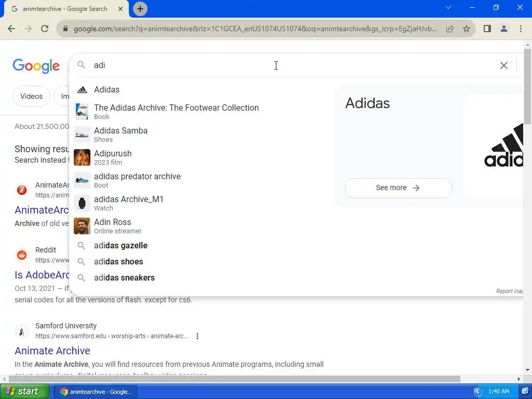Viewport: 532px width, 399px height.
Task: Open the Windows Start menu
Action: tap(24, 391)
